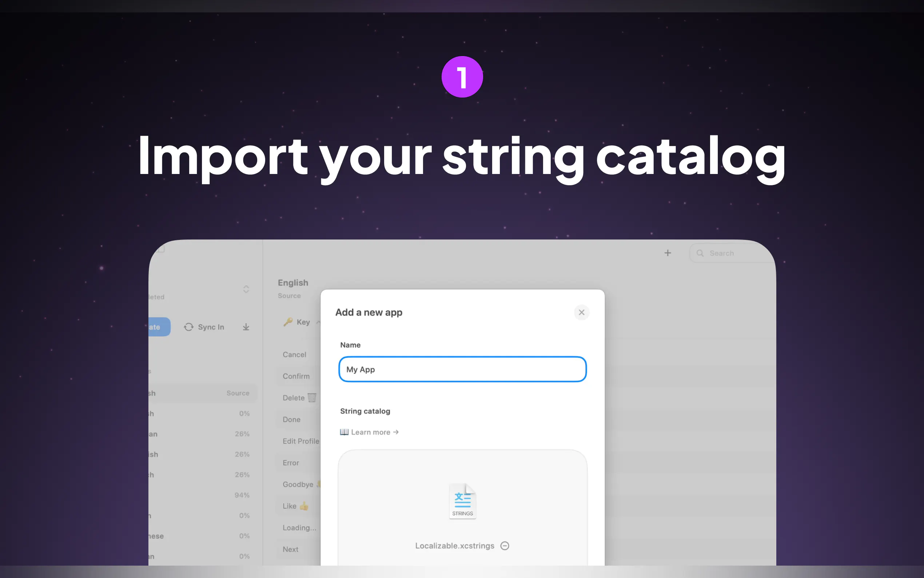Click the key icon in the column header
Image resolution: width=924 pixels, height=578 pixels.
coord(288,322)
